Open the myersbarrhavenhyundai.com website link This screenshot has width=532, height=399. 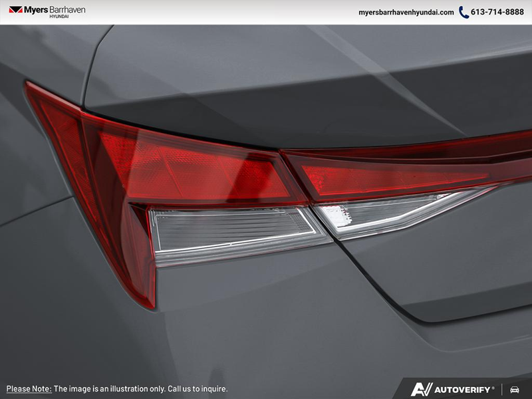coord(406,12)
